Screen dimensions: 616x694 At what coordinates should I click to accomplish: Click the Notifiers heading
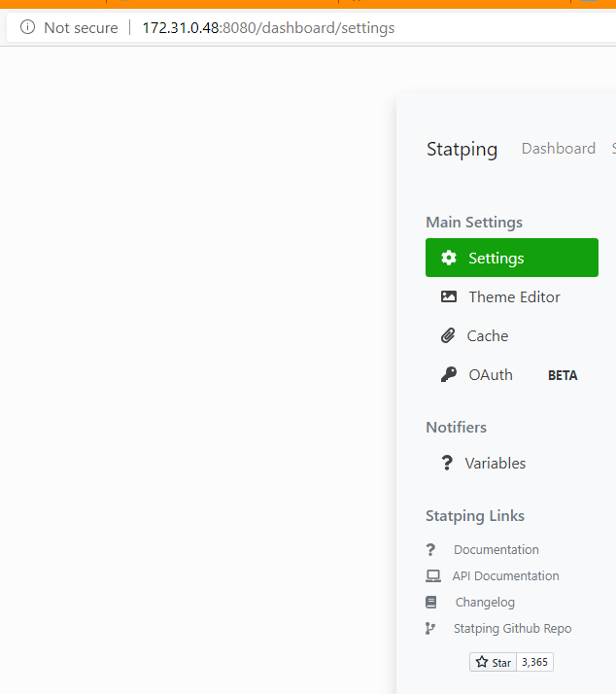pyautogui.click(x=457, y=427)
